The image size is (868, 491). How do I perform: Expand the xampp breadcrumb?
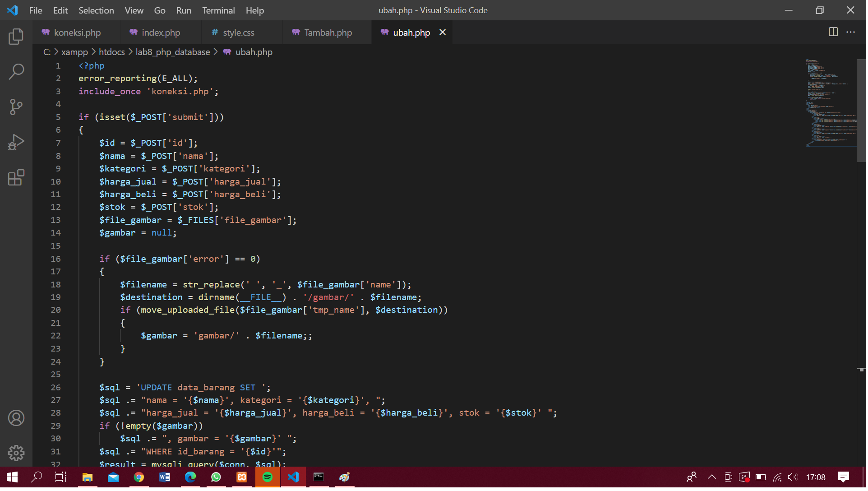(x=74, y=52)
